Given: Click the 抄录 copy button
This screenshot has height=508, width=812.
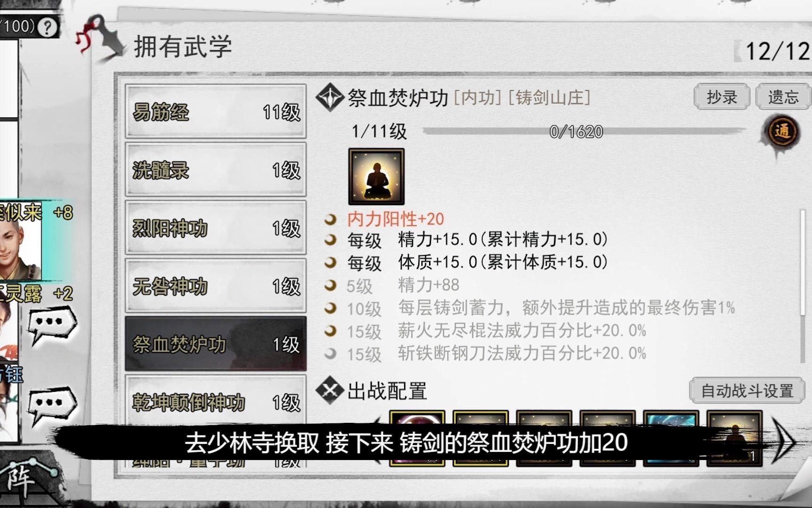Looking at the screenshot, I should click(722, 97).
